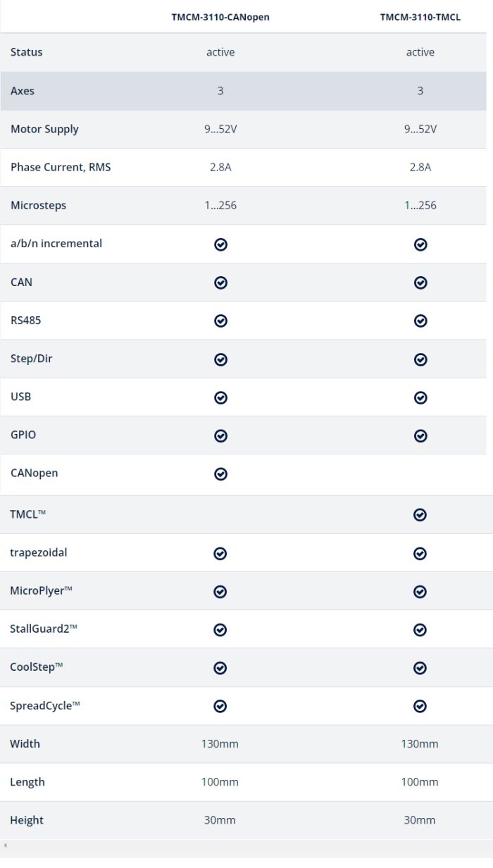493x868 pixels.
Task: Click the trapezoidal checkmark under TMCM-3110-CANopen
Action: pyautogui.click(x=220, y=553)
